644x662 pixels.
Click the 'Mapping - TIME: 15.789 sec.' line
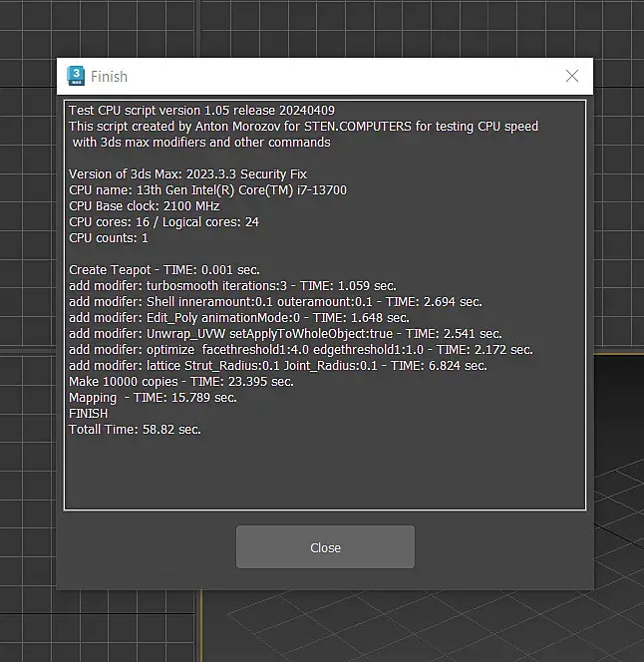153,398
